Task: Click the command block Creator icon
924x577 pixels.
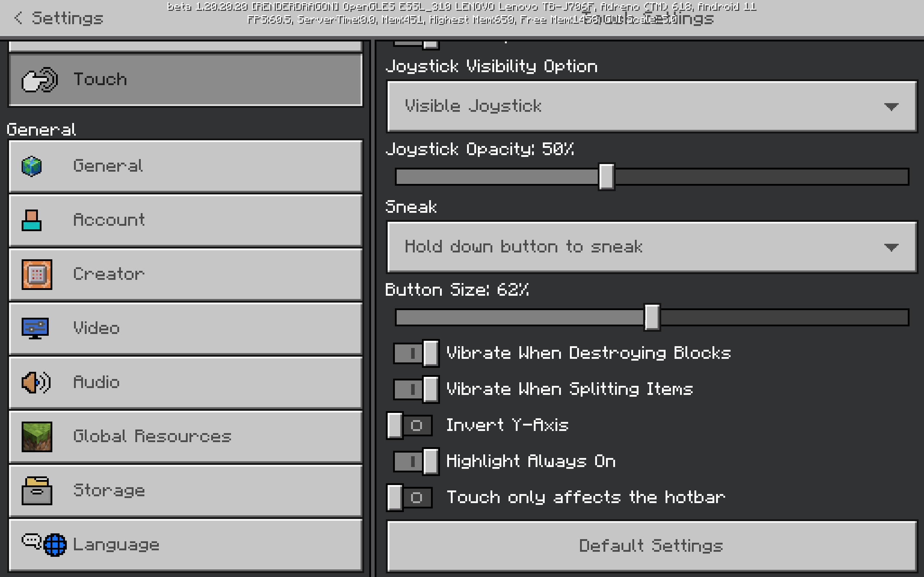Action: 37,274
